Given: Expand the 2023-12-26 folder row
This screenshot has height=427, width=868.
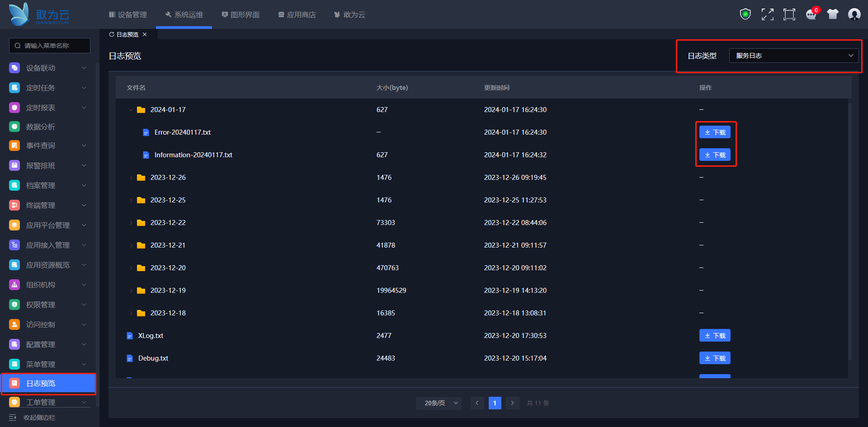Looking at the screenshot, I should pos(131,178).
